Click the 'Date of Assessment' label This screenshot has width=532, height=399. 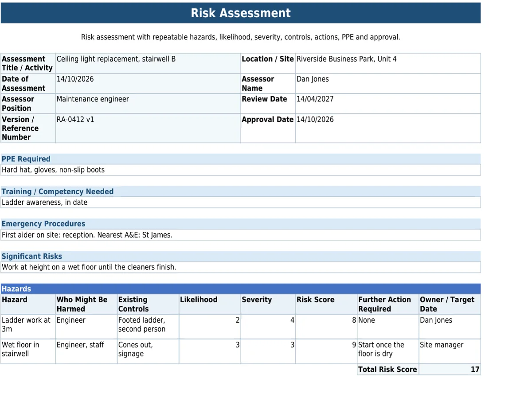coord(28,83)
